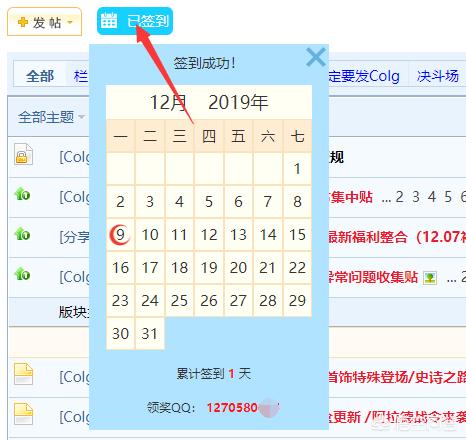Click the locked document icon in the first thread row

(23, 155)
